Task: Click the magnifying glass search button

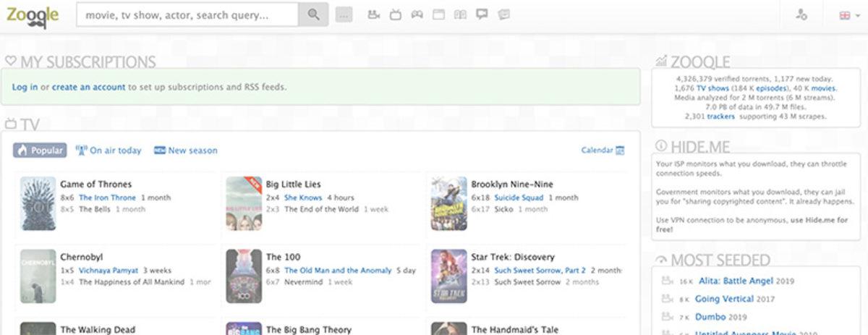Action: [314, 14]
